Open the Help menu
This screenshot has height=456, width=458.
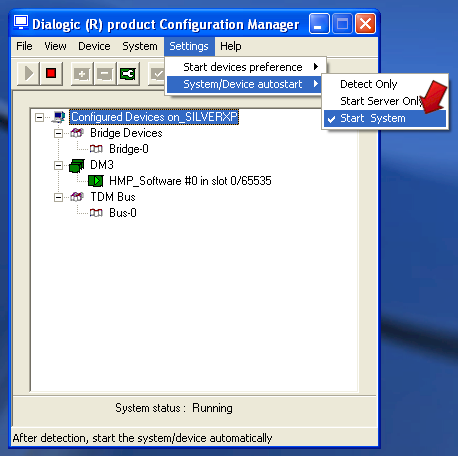point(231,46)
